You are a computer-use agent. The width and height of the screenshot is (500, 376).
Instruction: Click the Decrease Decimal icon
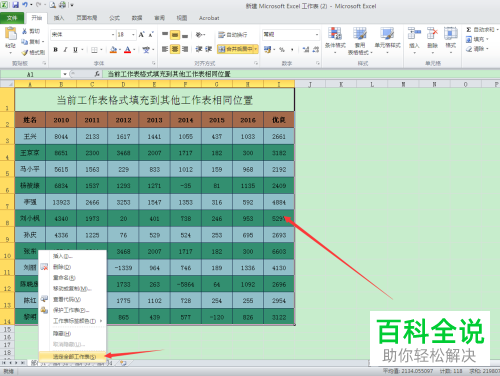pyautogui.click(x=316, y=50)
